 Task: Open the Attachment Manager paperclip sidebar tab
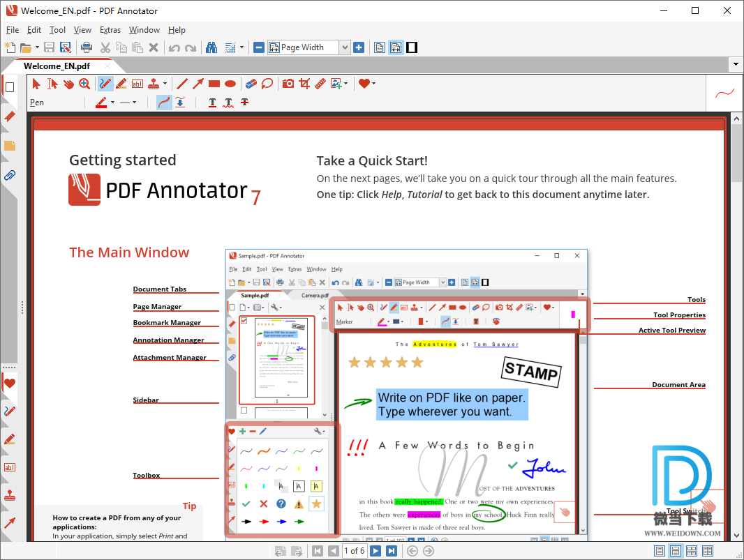[x=10, y=175]
